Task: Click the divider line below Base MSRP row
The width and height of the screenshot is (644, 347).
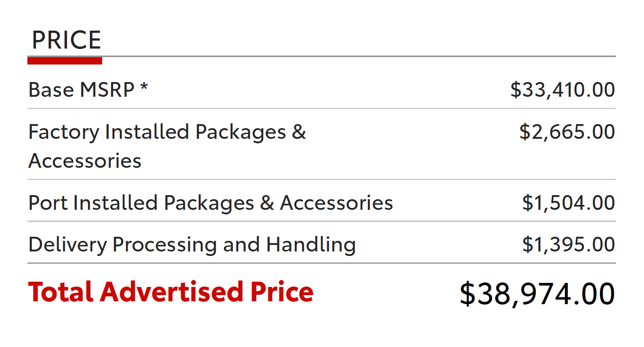Action: coord(322,109)
